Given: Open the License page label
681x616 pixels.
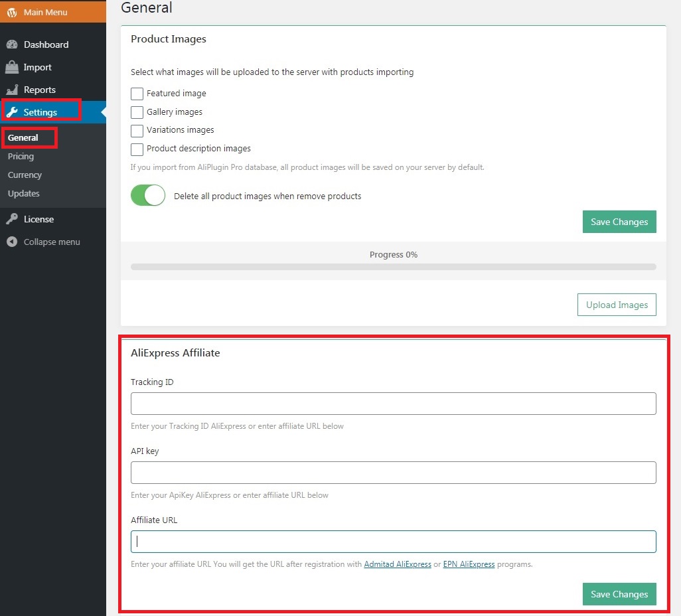Looking at the screenshot, I should (x=38, y=219).
